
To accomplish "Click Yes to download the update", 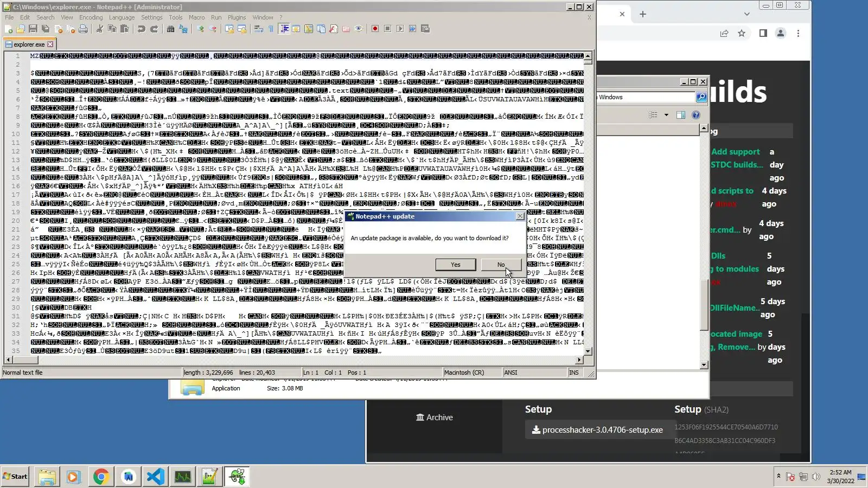I will pyautogui.click(x=456, y=265).
